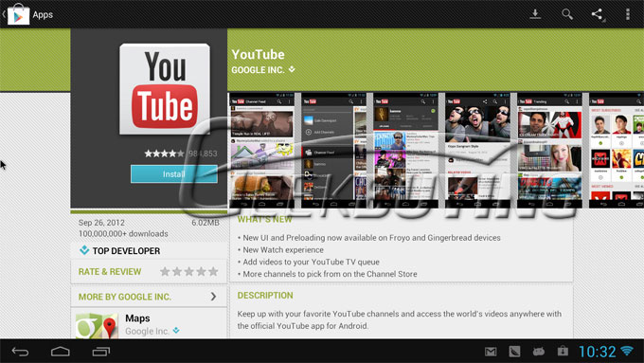Screen dimensions: 644x363
Task: Rate five stars in Rate & Review
Action: [213, 271]
